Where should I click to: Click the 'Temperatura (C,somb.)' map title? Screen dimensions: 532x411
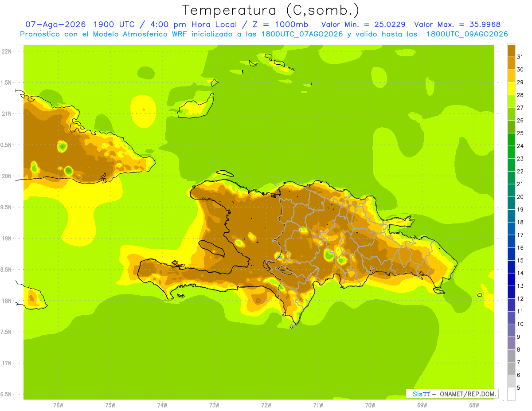pyautogui.click(x=271, y=10)
